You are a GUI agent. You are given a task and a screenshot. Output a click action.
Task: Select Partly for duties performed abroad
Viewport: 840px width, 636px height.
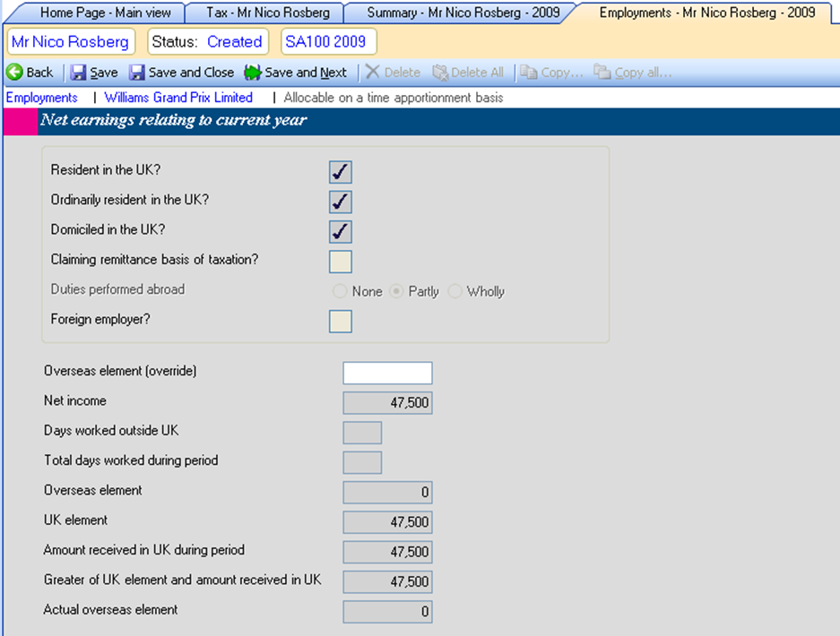click(396, 291)
